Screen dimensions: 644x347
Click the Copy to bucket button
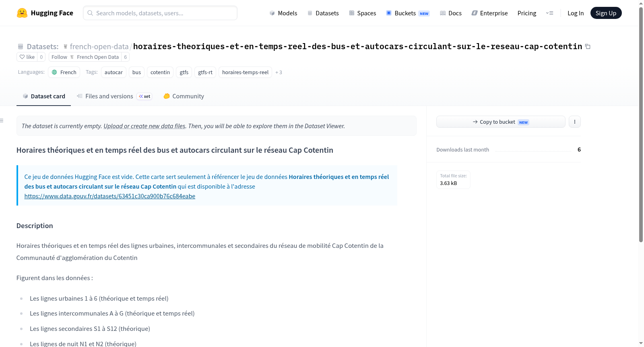(501, 122)
